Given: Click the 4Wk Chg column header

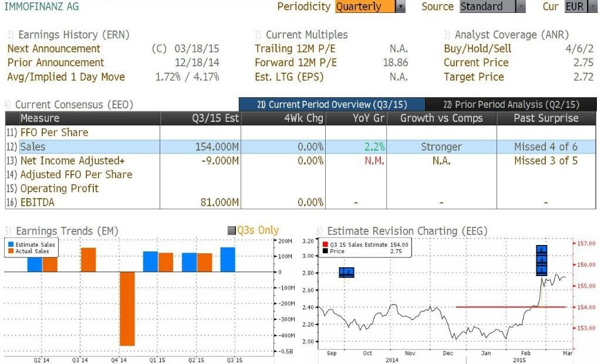Looking at the screenshot, I should pos(283,118).
